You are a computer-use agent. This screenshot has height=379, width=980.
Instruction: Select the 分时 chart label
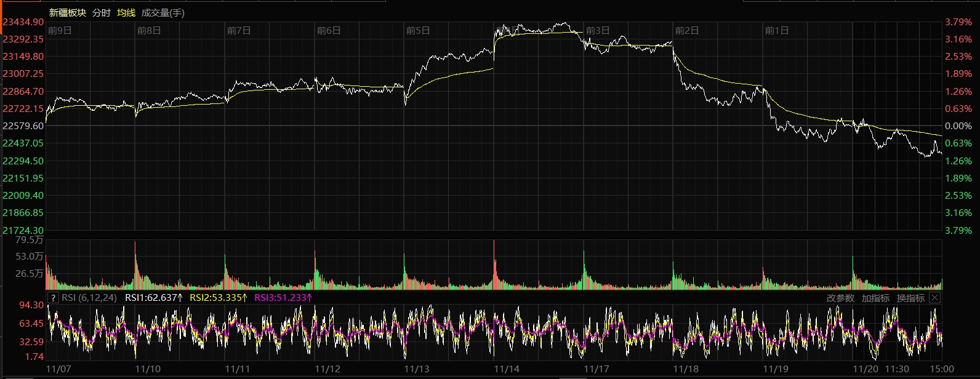pyautogui.click(x=101, y=13)
